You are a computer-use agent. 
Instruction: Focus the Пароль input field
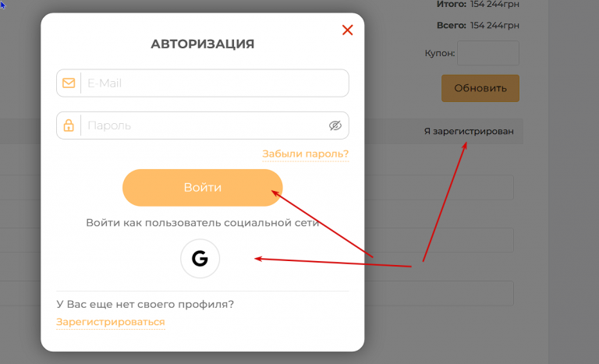tap(203, 125)
